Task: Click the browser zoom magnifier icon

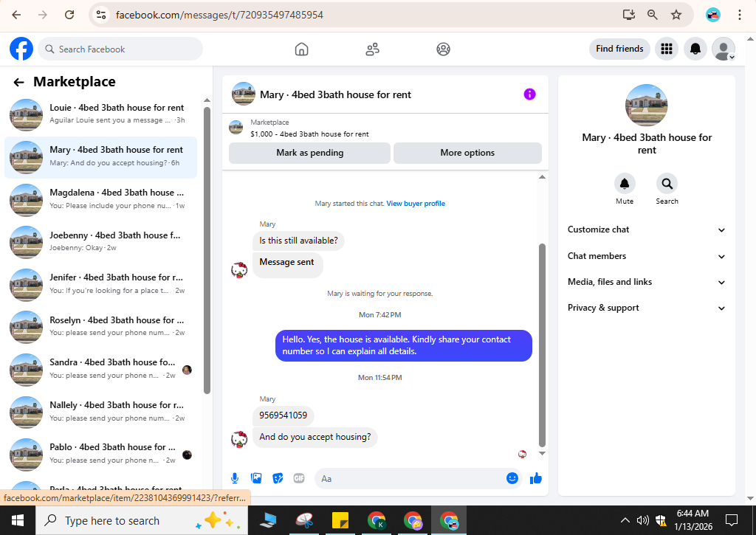Action: [x=653, y=15]
